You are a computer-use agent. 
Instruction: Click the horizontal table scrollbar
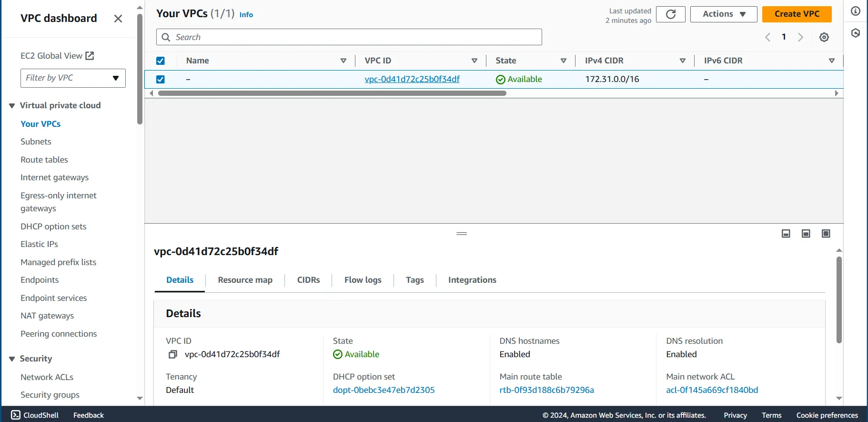332,93
